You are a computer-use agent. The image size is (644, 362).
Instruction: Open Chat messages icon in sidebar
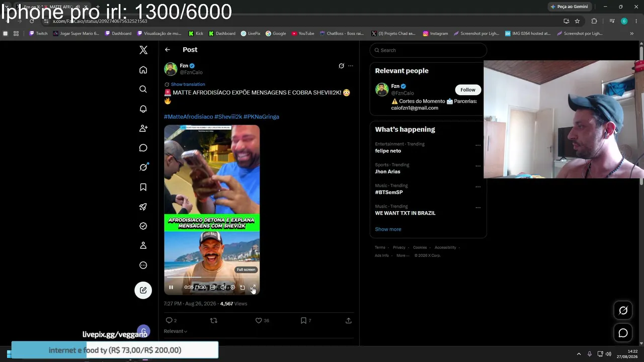point(143,148)
